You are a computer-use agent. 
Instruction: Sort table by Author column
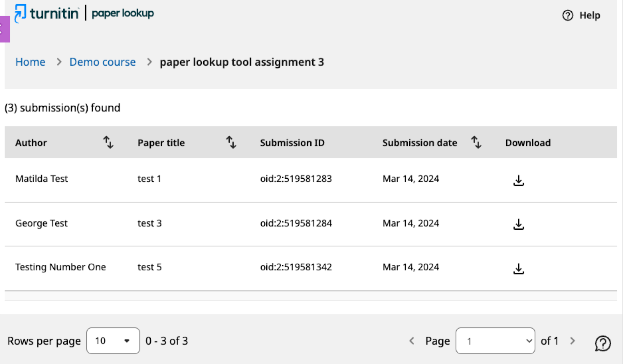[108, 142]
